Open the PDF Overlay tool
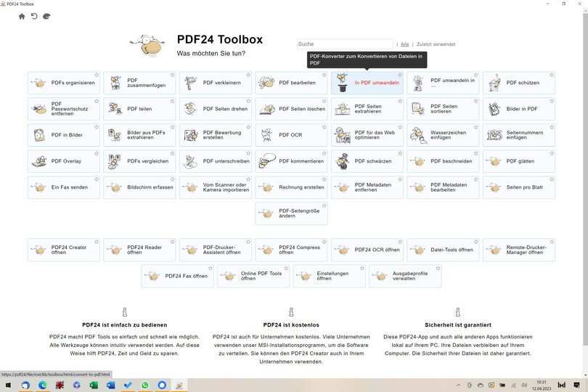Viewport: 588px width, 392px height. [x=64, y=161]
